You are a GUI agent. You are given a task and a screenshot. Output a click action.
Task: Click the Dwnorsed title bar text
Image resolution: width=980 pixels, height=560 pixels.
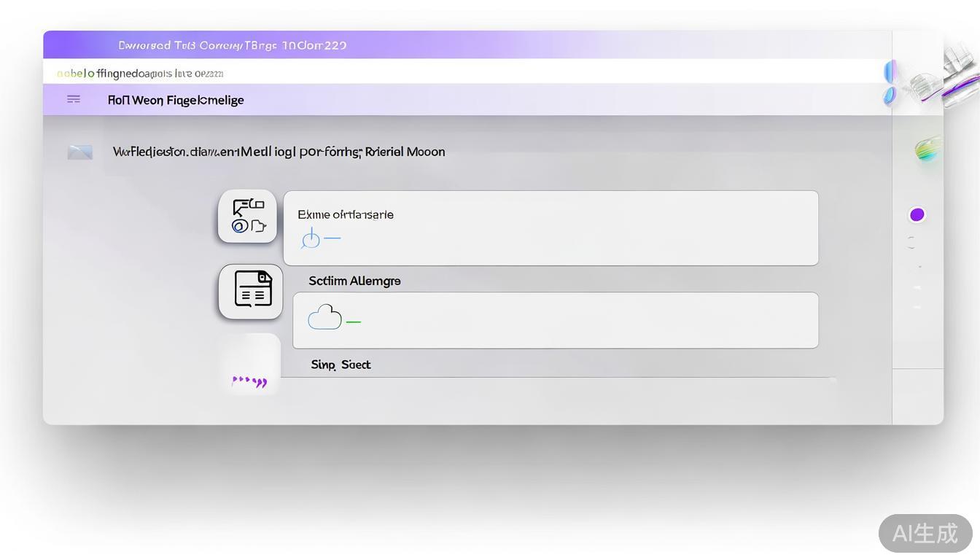pos(232,45)
